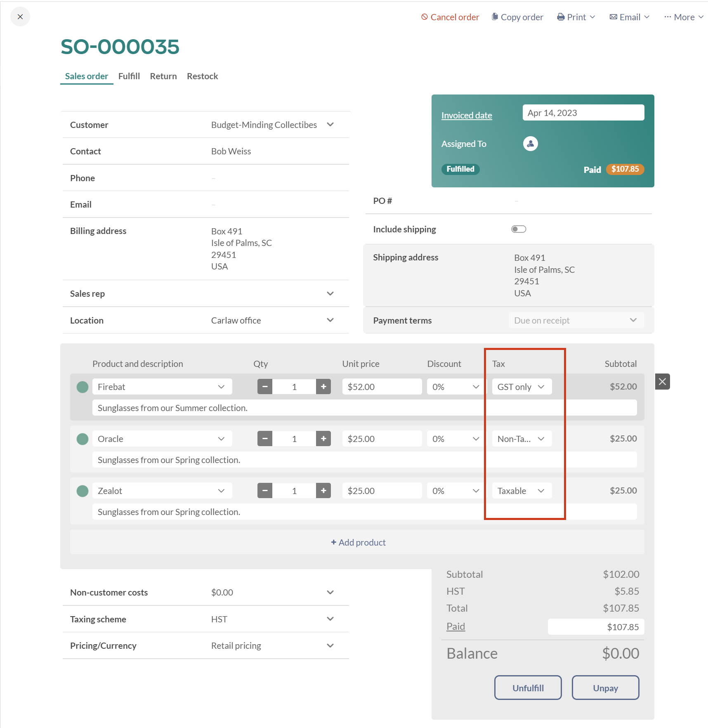Click the X icon beside line items
708x728 pixels.
(662, 381)
